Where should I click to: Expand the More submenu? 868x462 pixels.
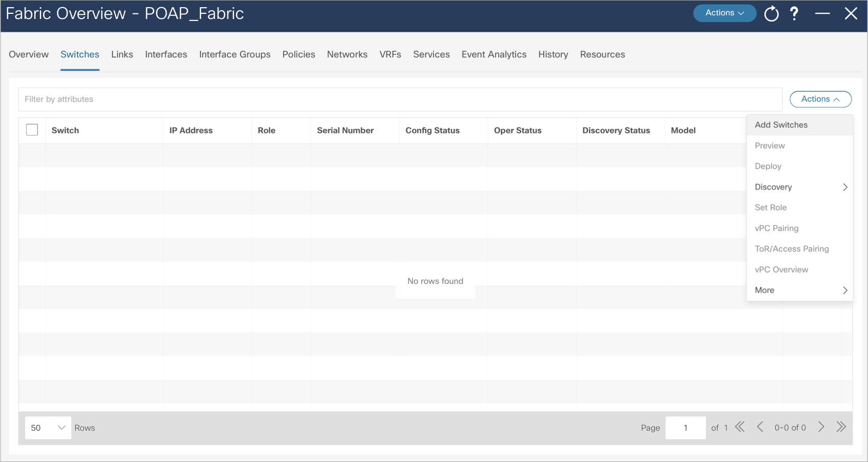click(x=800, y=290)
